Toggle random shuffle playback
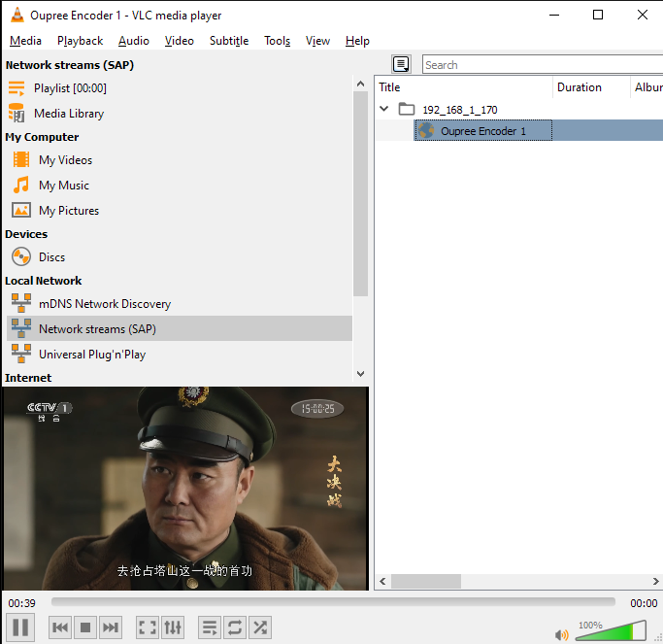Viewport: 663px width, 644px height. click(x=260, y=627)
